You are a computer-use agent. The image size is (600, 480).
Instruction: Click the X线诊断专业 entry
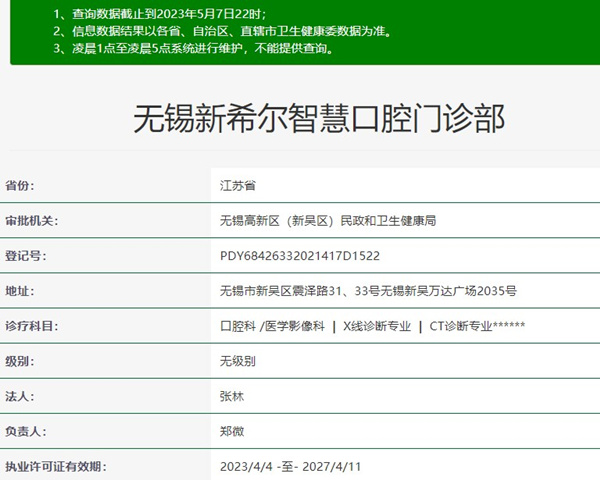pyautogui.click(x=377, y=327)
